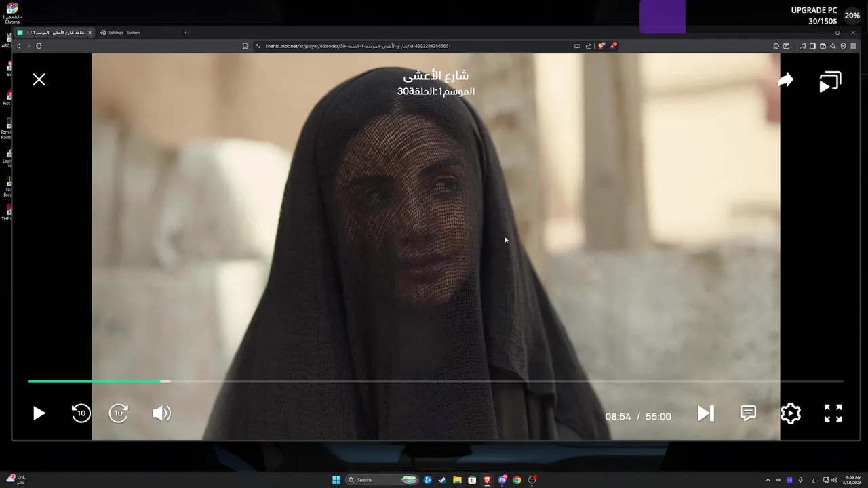Open the Chrome desktop shortcut
The width and height of the screenshot is (868, 488).
[12, 13]
